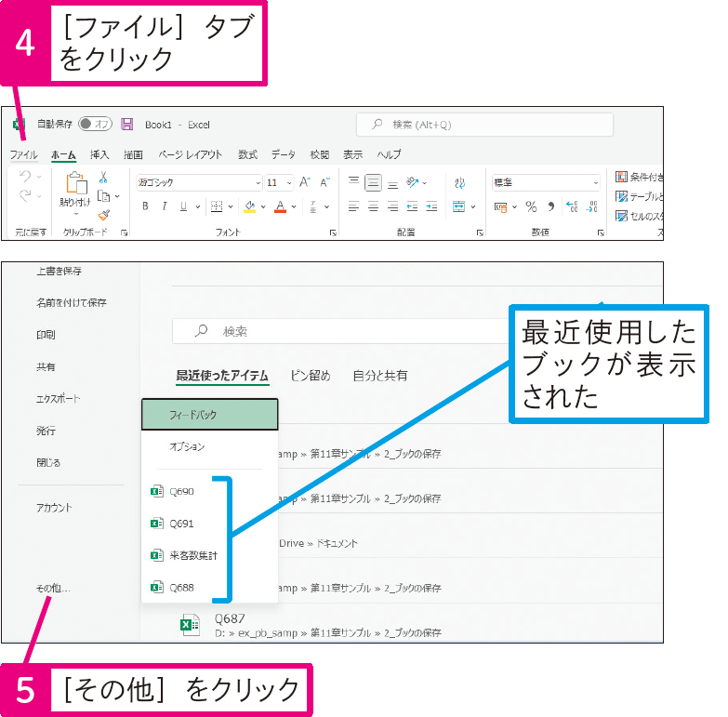Click the Decrease Indent icon
The width and height of the screenshot is (728, 717).
point(412,206)
